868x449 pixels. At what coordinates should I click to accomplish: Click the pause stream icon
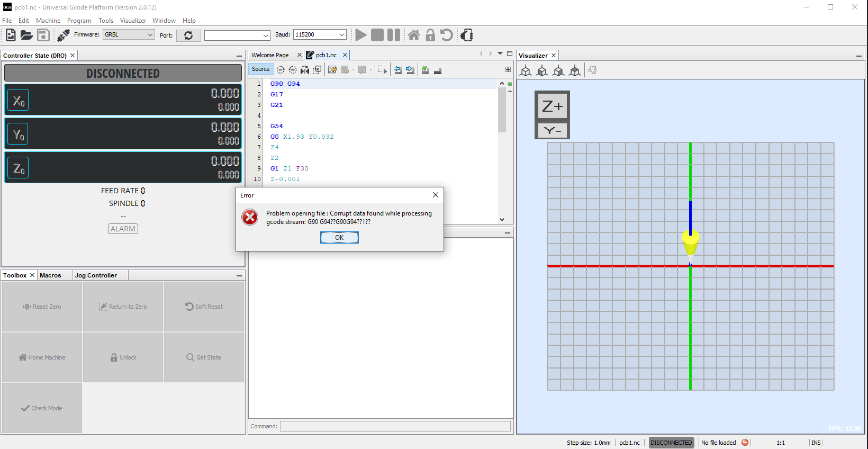tap(393, 35)
